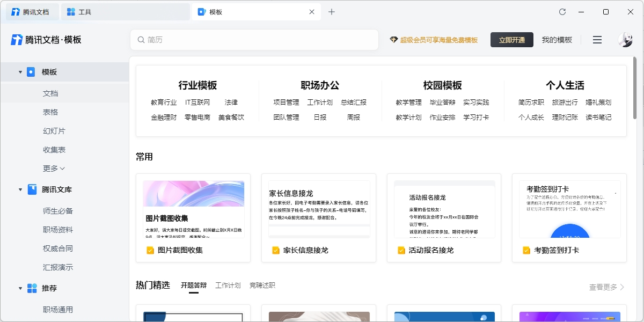Click the 腾讯文库 sidebar icon
The image size is (644, 322).
coord(32,189)
